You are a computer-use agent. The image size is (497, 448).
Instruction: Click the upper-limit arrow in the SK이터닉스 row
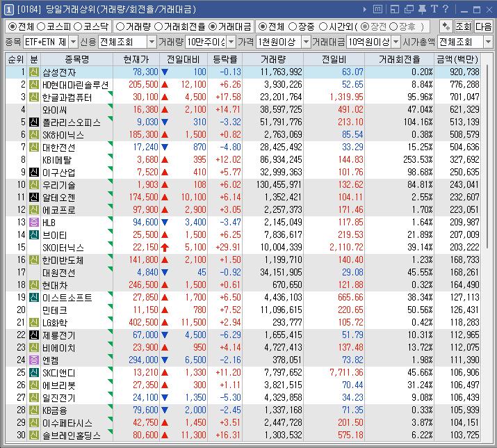[x=165, y=247]
